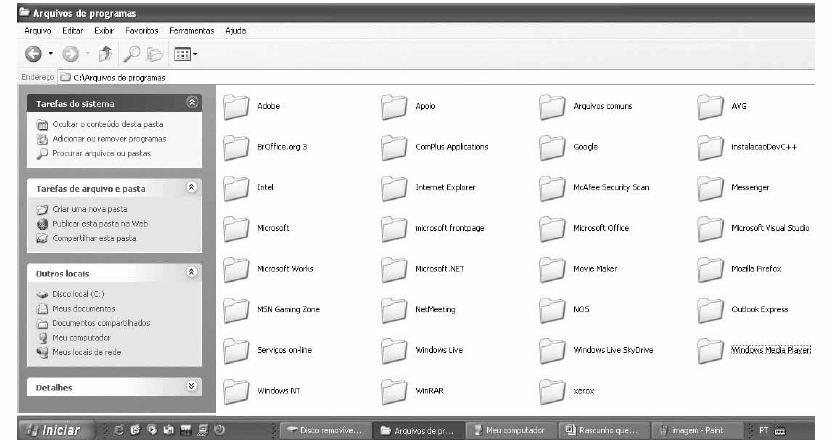Collapse the Tarefas de sistema panel

pyautogui.click(x=192, y=103)
